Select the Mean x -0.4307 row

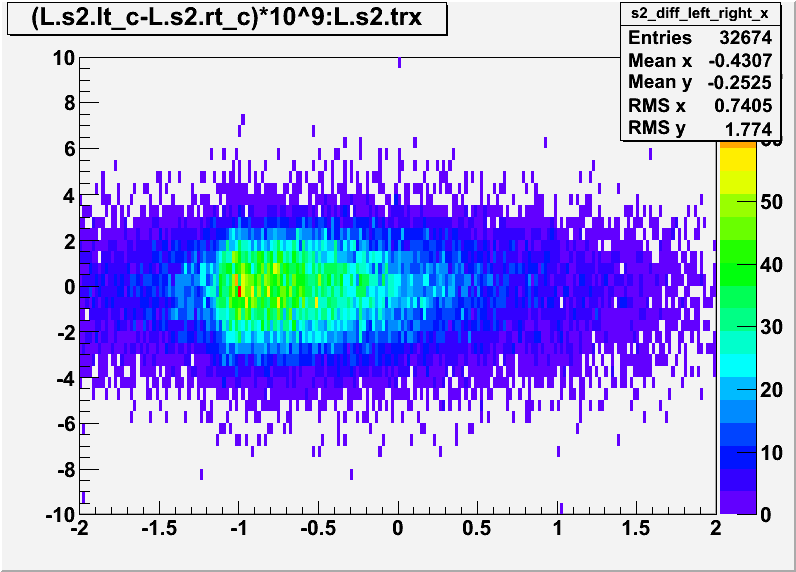click(x=700, y=60)
